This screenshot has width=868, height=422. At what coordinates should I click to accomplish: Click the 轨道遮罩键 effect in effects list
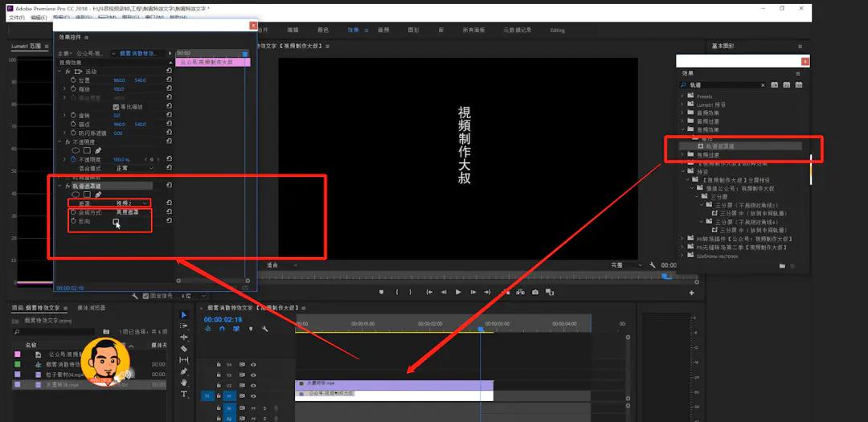coord(719,146)
